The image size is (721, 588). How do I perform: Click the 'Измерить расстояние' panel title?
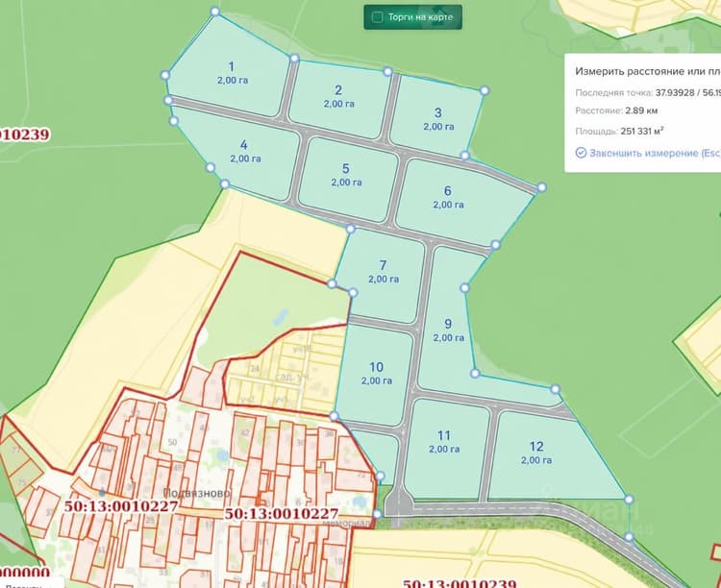tap(648, 72)
